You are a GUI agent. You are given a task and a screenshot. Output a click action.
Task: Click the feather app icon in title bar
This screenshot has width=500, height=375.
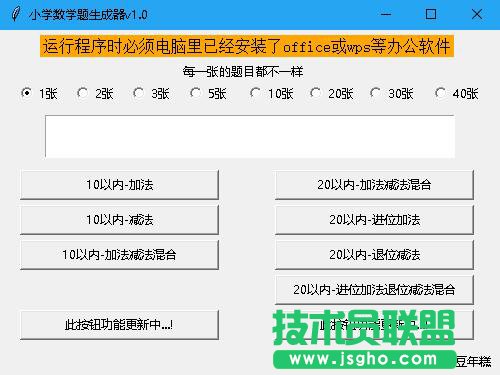pyautogui.click(x=15, y=14)
